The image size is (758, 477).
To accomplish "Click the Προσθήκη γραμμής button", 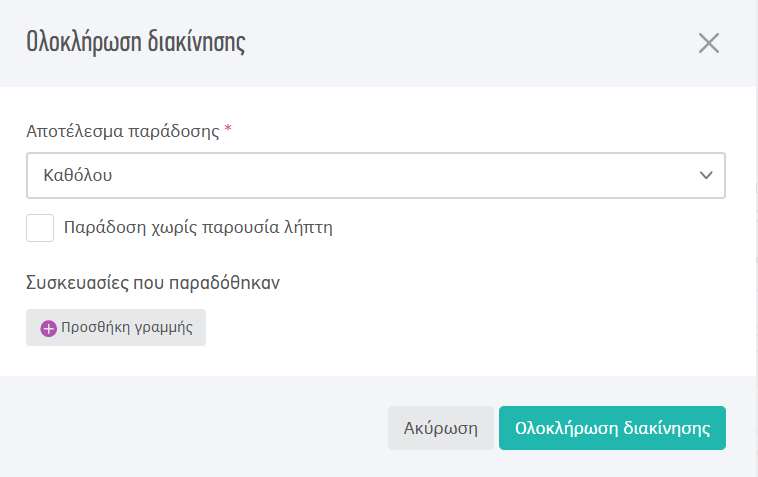I will coord(116,328).
